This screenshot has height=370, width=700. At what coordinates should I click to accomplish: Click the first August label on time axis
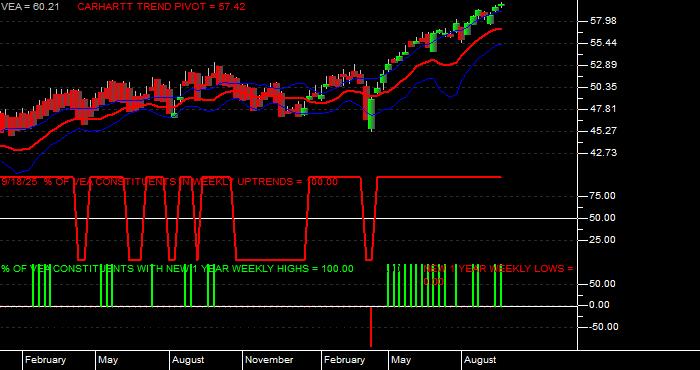(188, 360)
